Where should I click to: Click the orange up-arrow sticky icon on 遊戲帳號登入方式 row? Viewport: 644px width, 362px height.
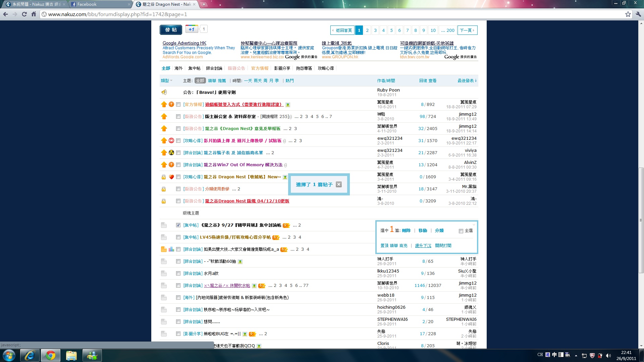[x=164, y=104]
